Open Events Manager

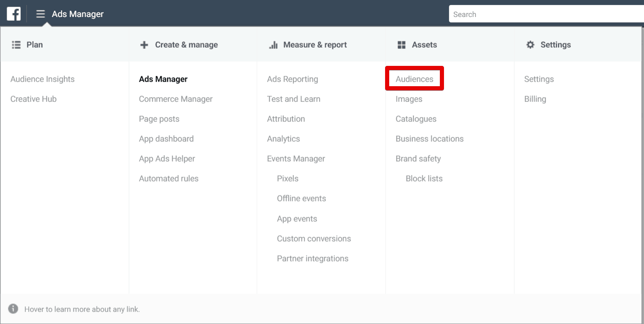[296, 159]
